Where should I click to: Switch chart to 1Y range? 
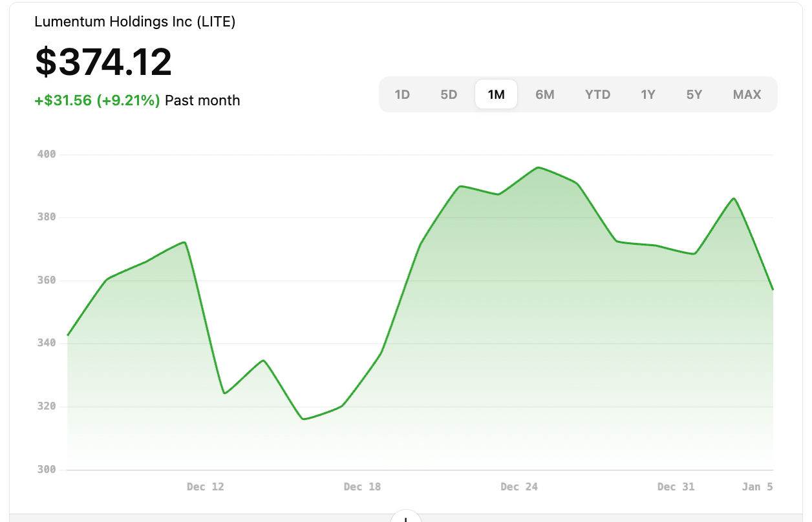pyautogui.click(x=648, y=94)
